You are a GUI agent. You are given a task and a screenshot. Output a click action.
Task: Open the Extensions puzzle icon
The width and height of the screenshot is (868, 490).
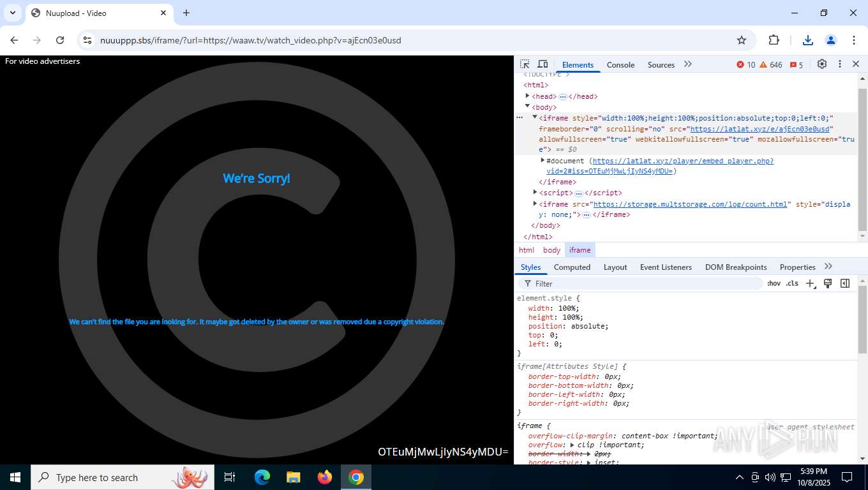[774, 40]
